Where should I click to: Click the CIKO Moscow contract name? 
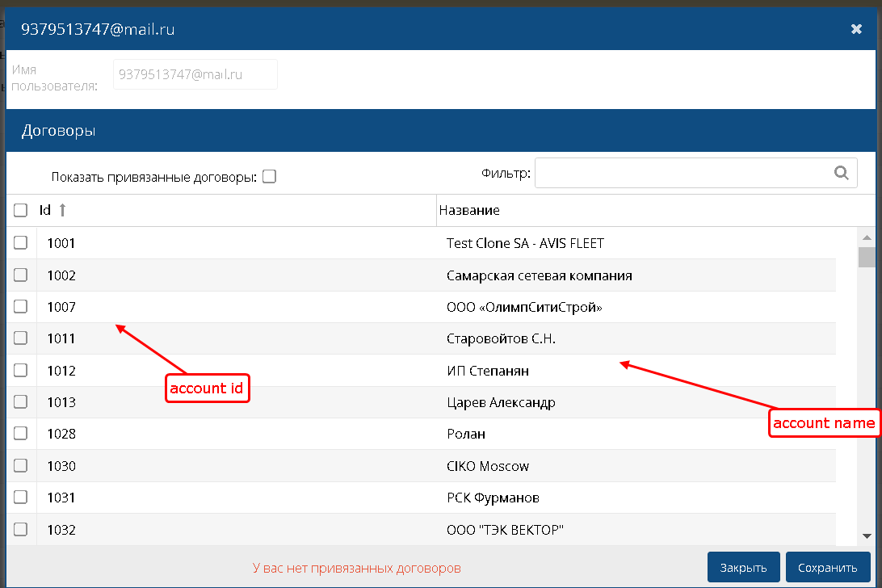click(x=488, y=466)
